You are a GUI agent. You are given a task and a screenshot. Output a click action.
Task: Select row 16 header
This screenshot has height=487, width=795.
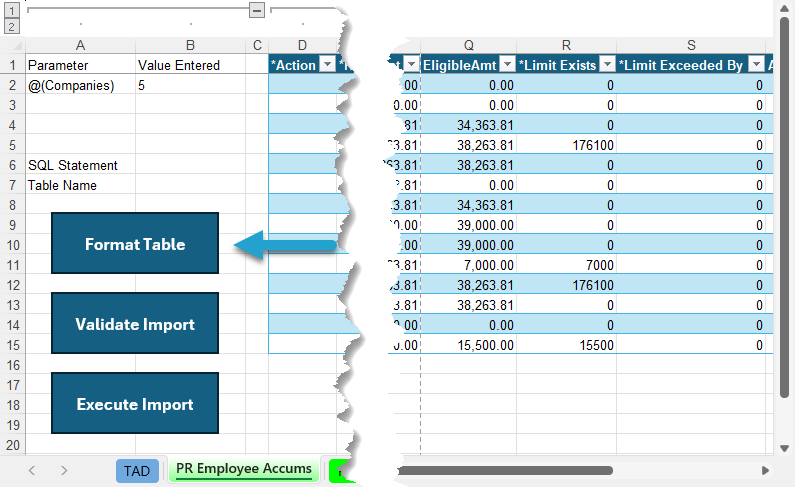(x=13, y=365)
